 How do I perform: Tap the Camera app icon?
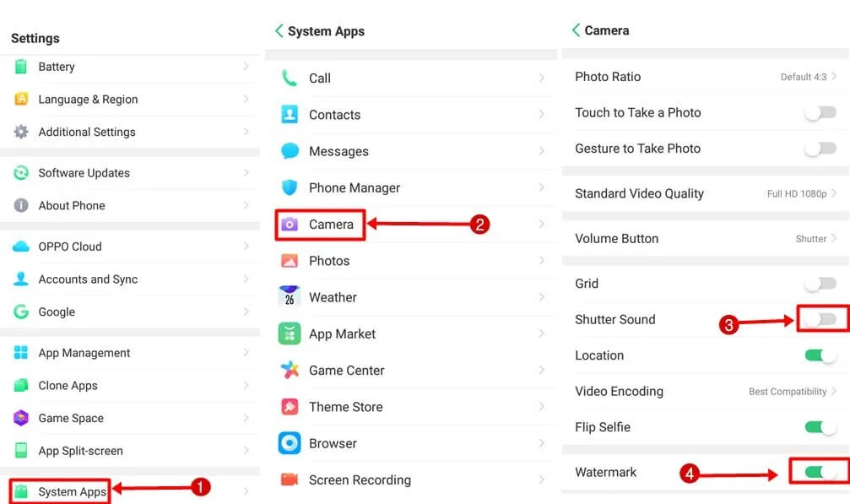(290, 224)
